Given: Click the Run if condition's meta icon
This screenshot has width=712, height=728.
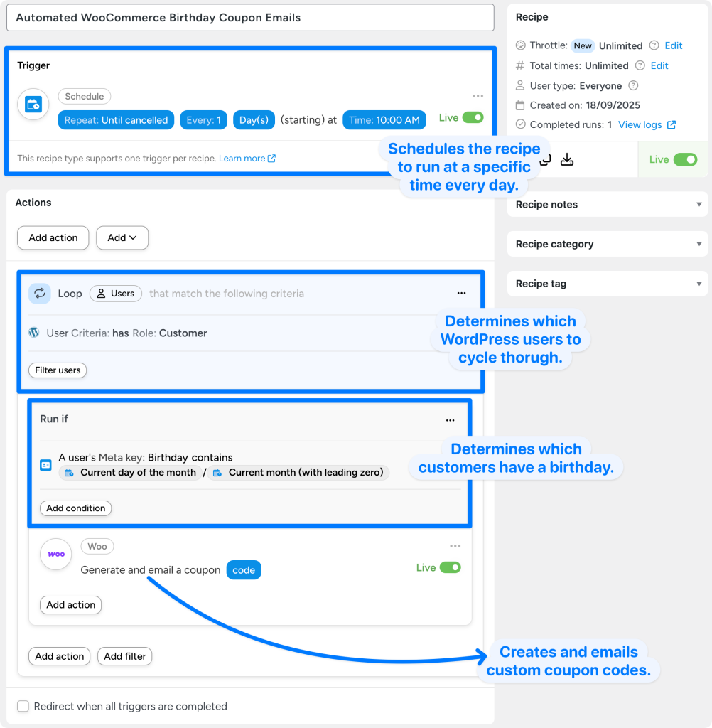Looking at the screenshot, I should [45, 464].
